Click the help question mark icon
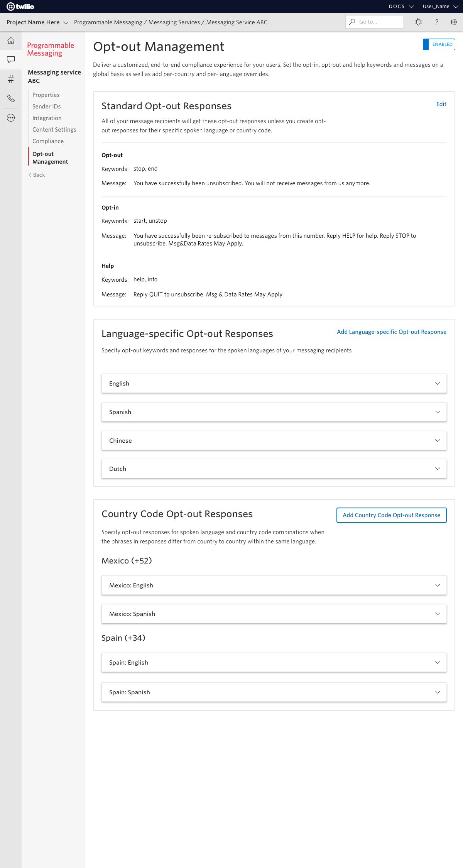Viewport: 463px width, 868px height. 437,22
